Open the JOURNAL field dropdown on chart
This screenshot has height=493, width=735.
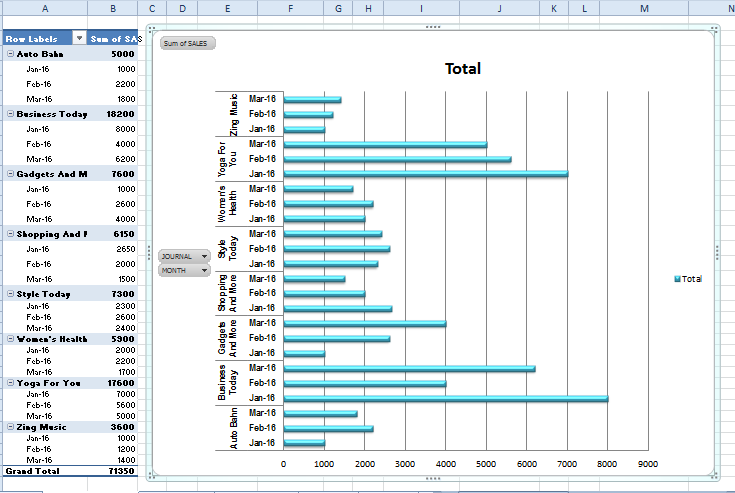205,256
